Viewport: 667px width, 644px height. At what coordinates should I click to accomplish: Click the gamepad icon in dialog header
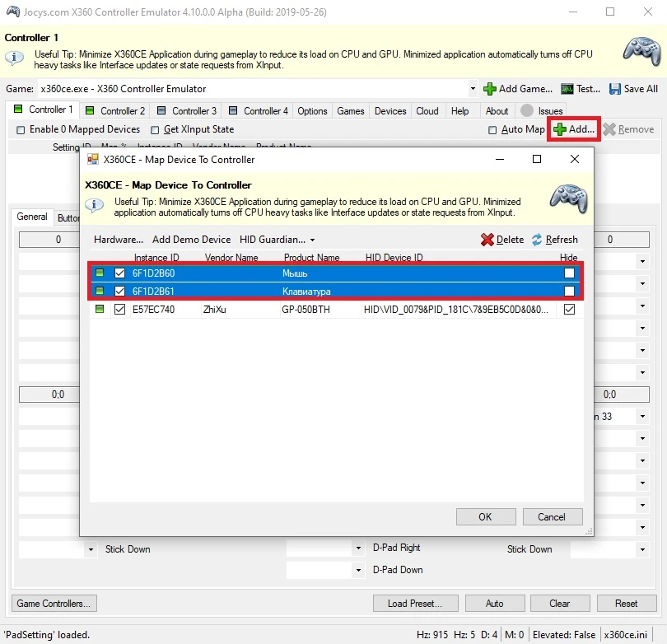click(569, 198)
